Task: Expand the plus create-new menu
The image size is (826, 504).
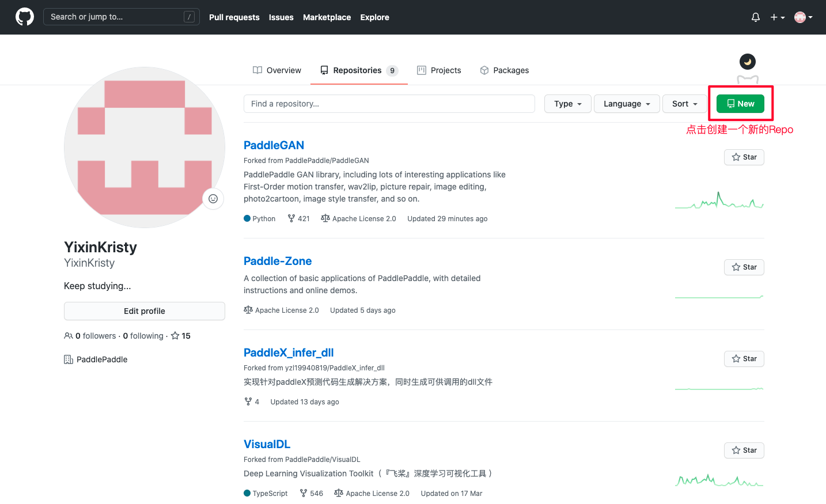Action: point(778,17)
